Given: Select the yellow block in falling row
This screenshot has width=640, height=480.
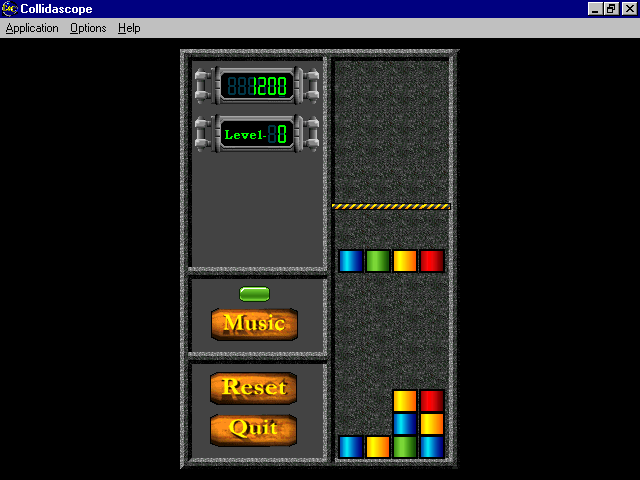Looking at the screenshot, I should pos(404,261).
